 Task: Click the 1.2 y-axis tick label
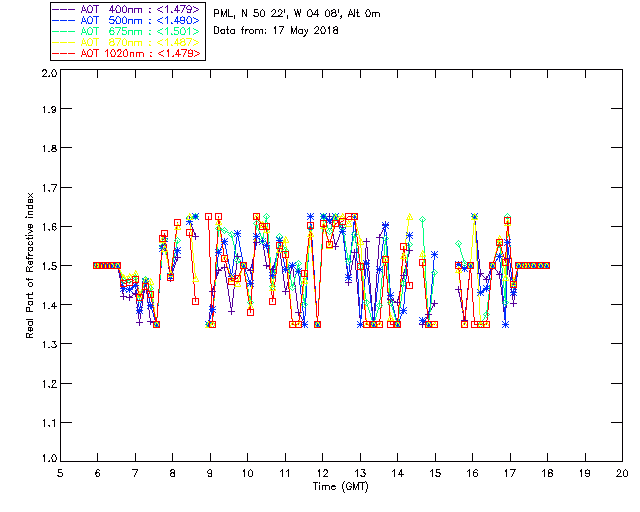coord(49,384)
